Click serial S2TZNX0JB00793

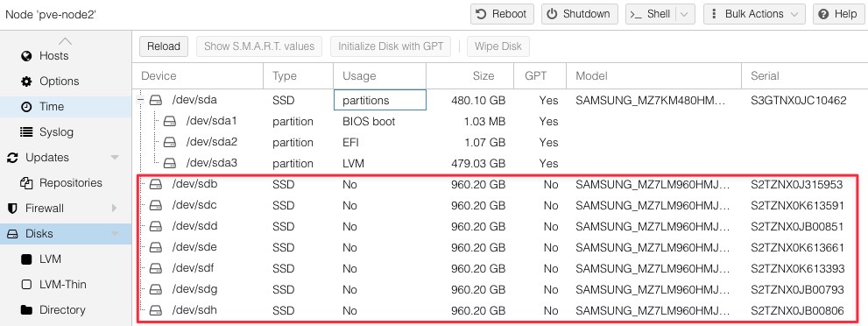(x=797, y=289)
